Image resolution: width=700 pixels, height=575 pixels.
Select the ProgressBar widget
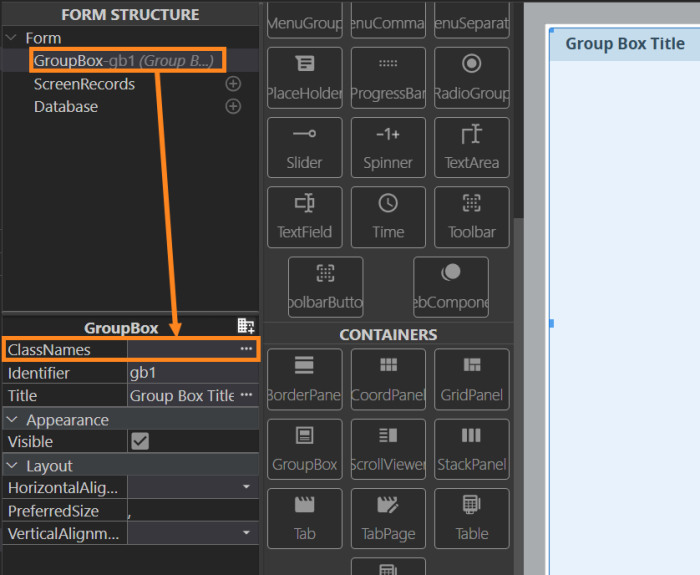coord(388,78)
